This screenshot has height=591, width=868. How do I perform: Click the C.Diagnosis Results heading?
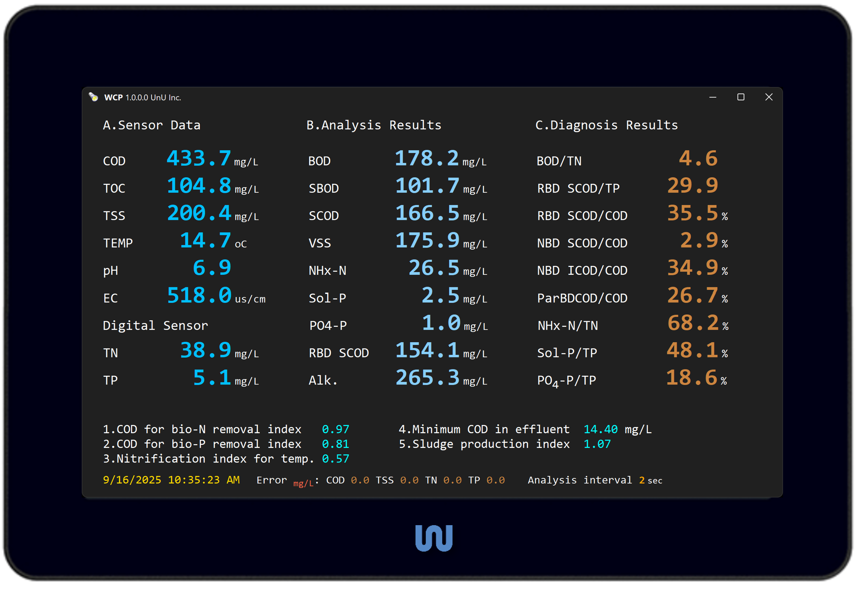[606, 125]
